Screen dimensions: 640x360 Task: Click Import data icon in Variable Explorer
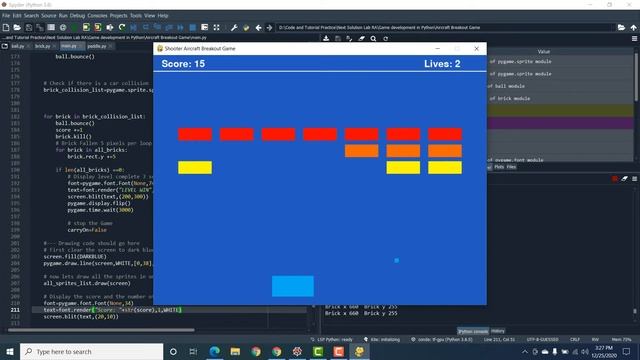click(x=326, y=38)
